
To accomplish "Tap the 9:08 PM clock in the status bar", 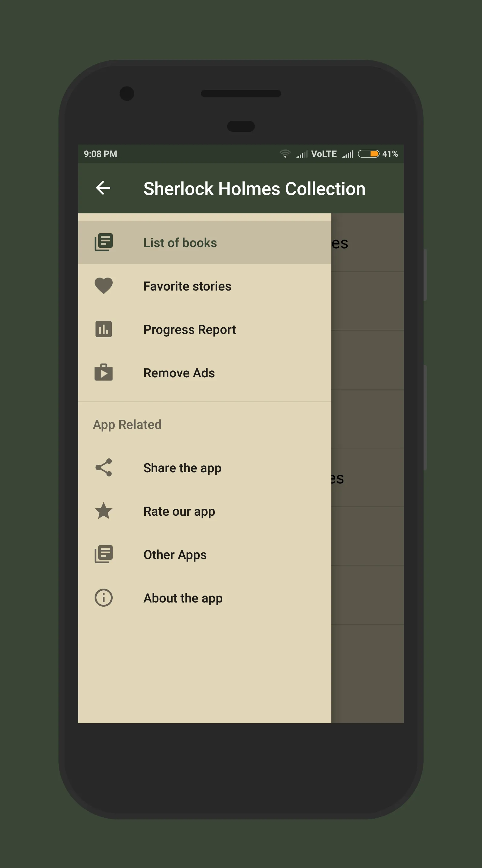I will click(x=100, y=154).
